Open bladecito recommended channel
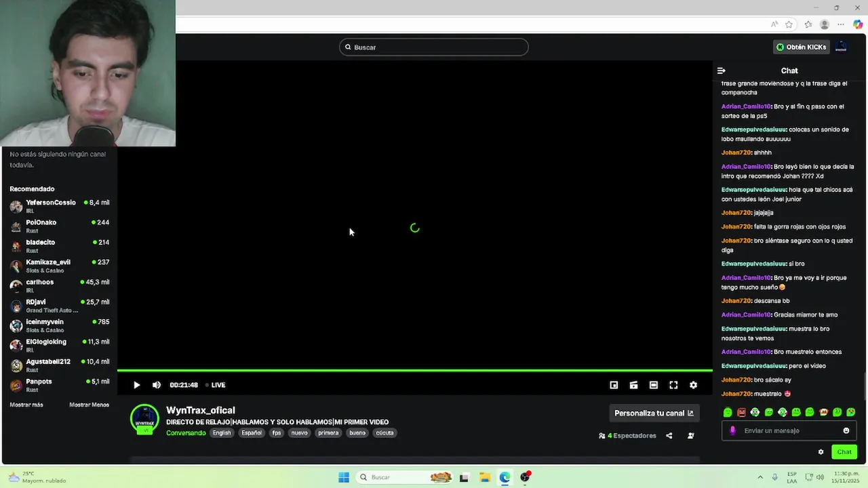The image size is (868, 488). [60, 245]
